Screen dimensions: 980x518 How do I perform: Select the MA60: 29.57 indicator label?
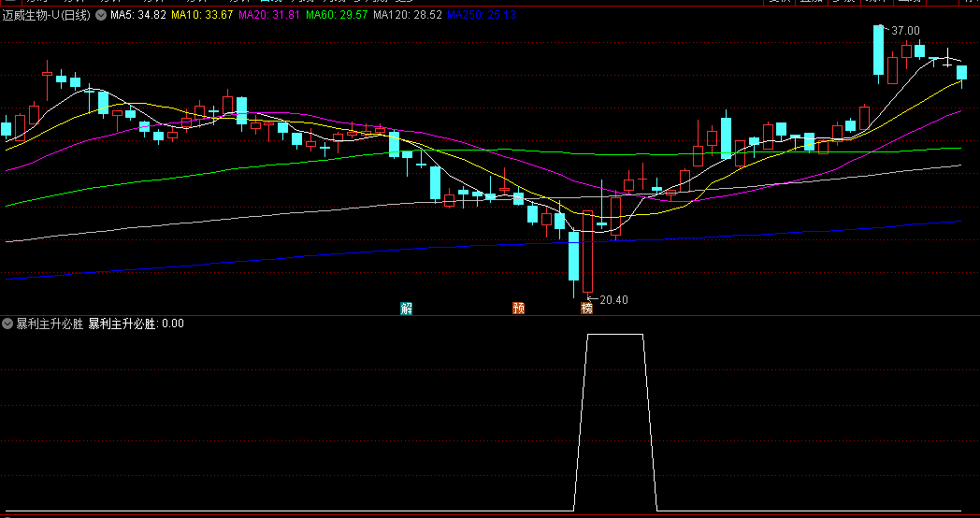click(x=337, y=15)
